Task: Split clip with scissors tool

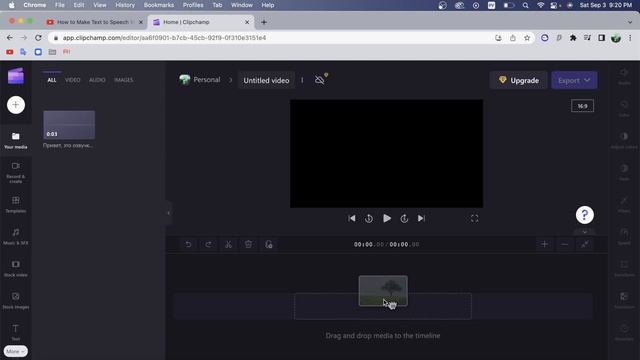Action: click(228, 244)
